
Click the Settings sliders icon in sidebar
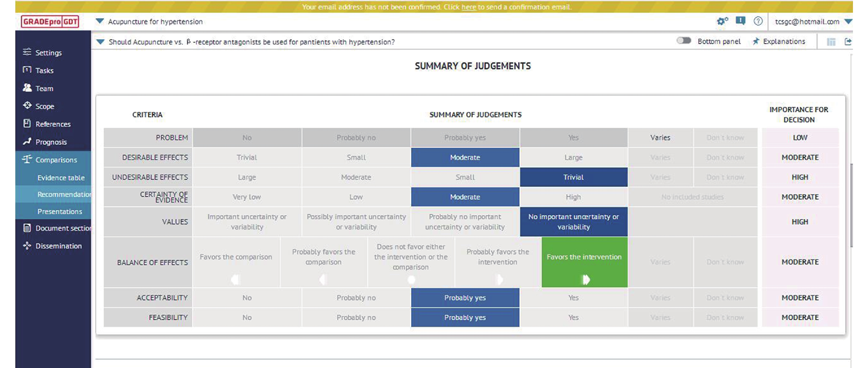(x=27, y=52)
